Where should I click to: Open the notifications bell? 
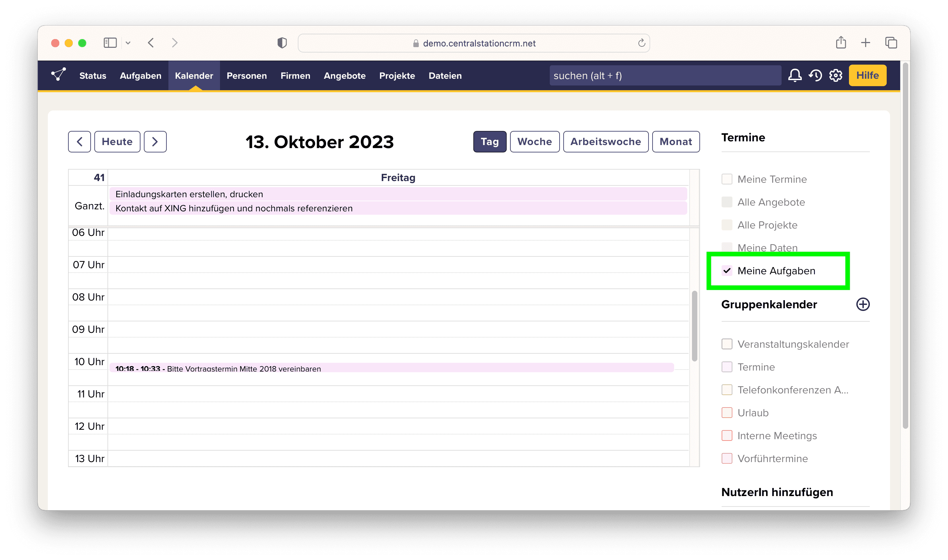click(795, 75)
